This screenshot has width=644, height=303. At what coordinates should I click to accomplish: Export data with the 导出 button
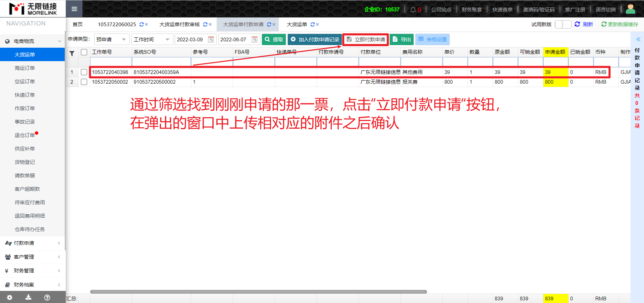point(402,39)
